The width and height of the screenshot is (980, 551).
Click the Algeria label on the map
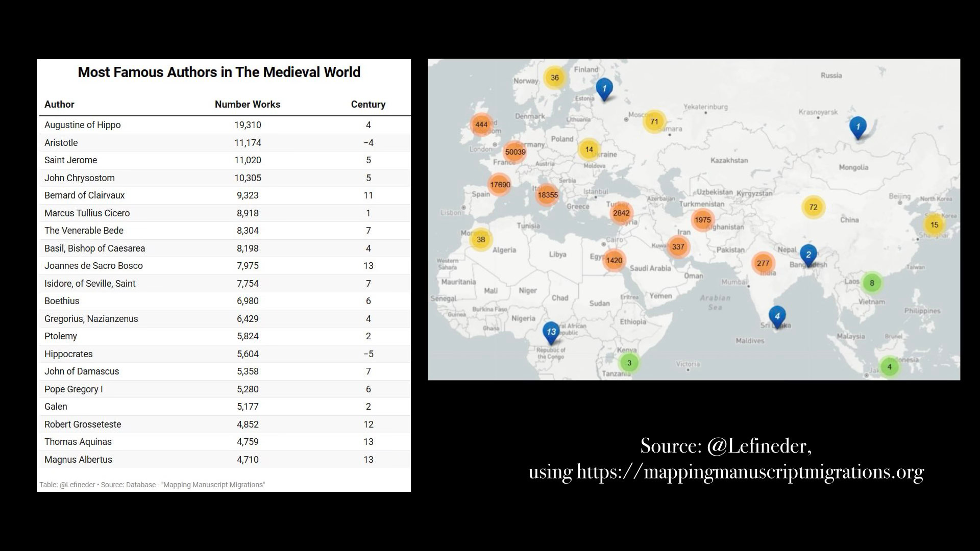504,250
